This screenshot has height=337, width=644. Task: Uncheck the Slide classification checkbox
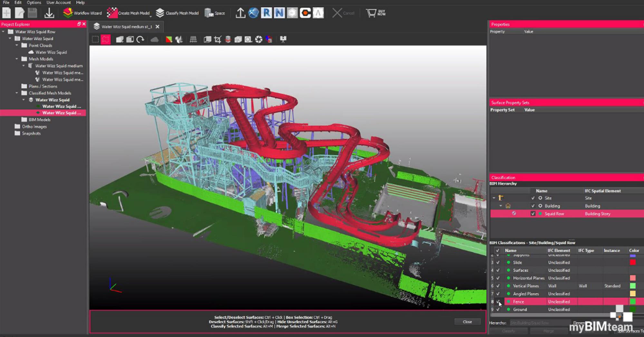click(498, 263)
